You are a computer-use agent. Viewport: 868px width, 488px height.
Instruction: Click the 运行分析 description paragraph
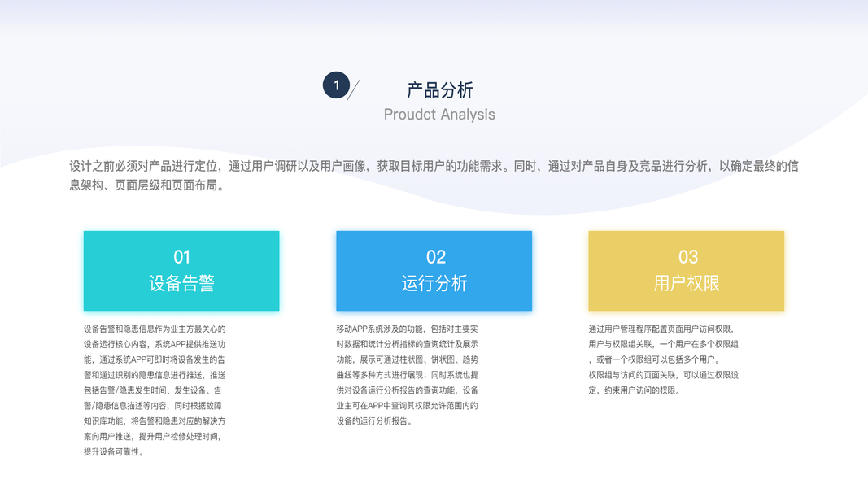pyautogui.click(x=407, y=375)
